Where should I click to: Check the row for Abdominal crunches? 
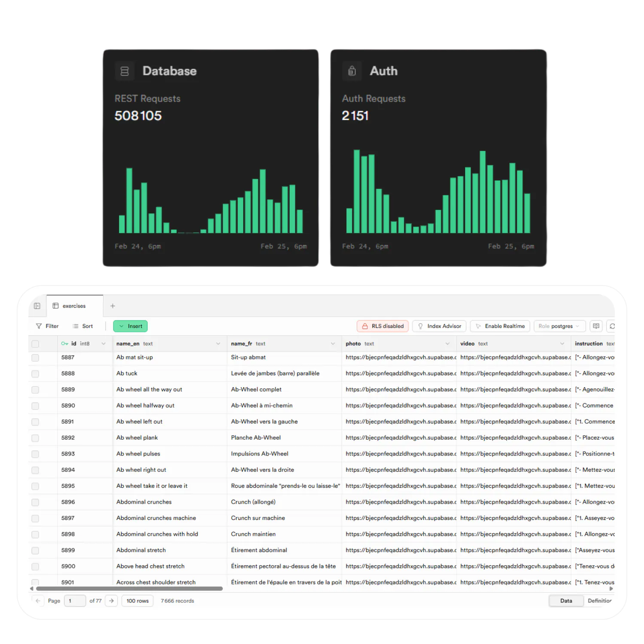[35, 502]
